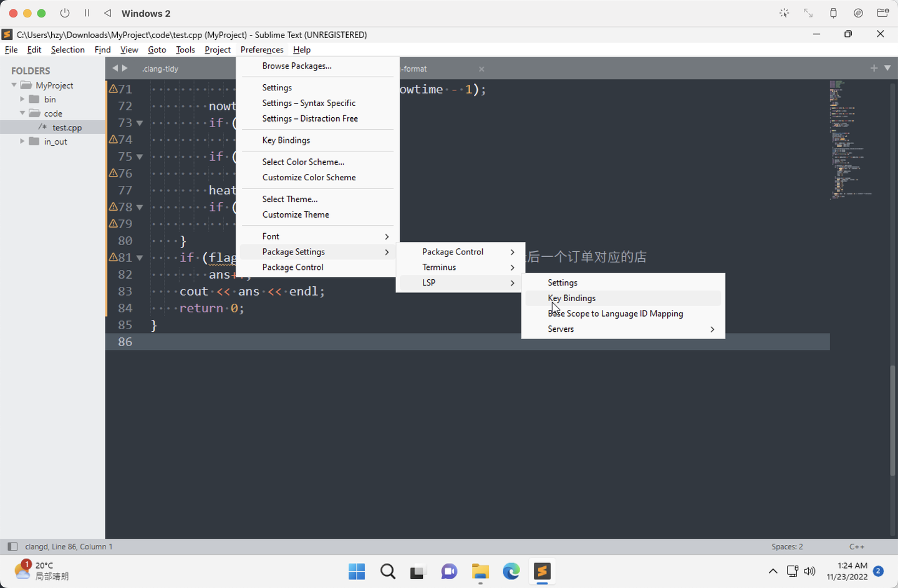Choose Settings – Syntax Specific
The image size is (898, 588).
coord(317,103)
